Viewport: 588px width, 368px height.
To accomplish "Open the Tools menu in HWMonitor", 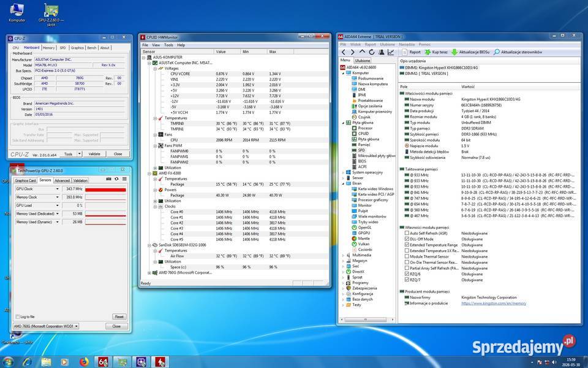I will click(168, 45).
